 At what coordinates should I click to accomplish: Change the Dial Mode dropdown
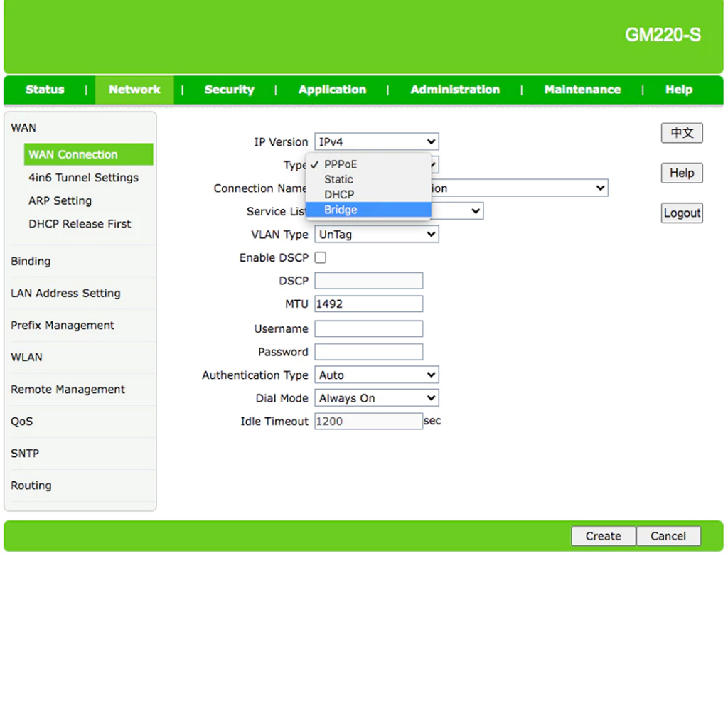[376, 398]
